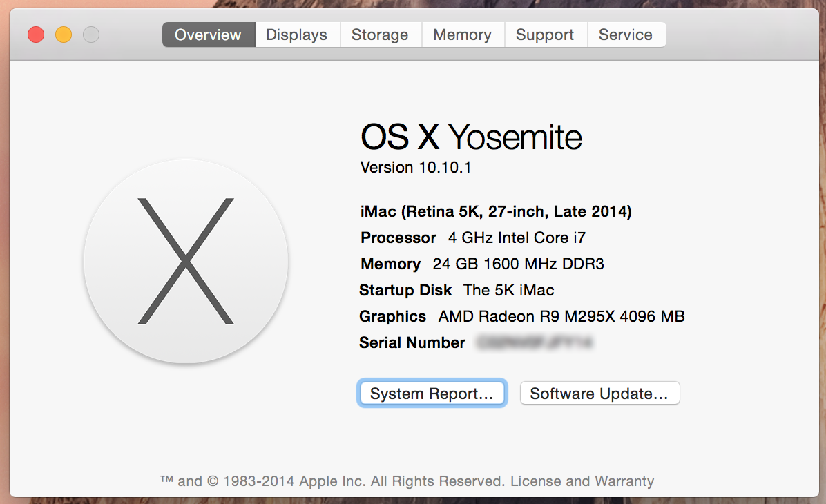Switch to the Memory tab

463,35
